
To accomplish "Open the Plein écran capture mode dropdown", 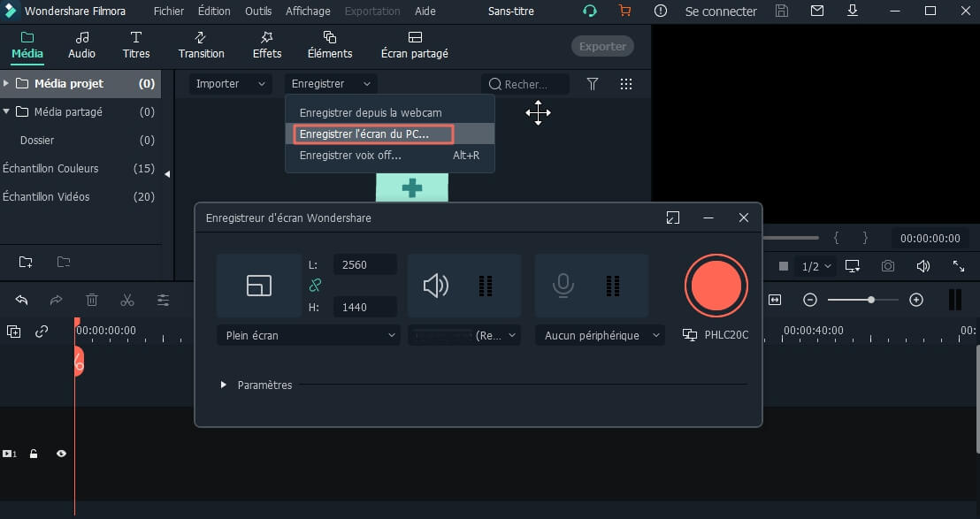I will point(309,335).
